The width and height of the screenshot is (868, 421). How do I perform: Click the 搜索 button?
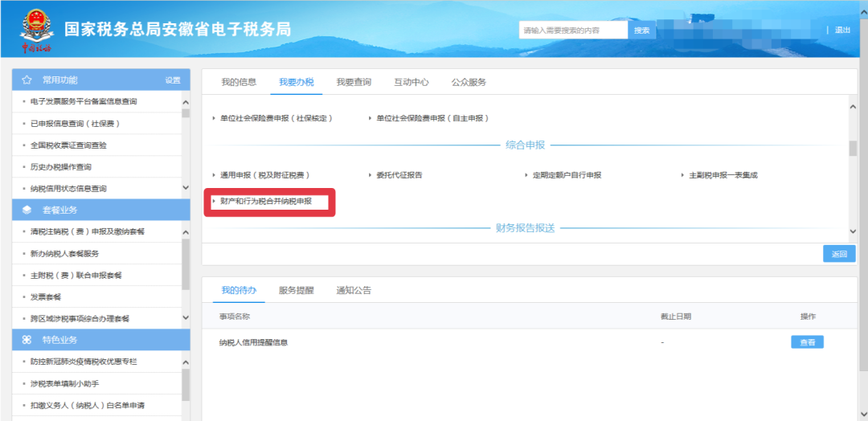pos(641,30)
